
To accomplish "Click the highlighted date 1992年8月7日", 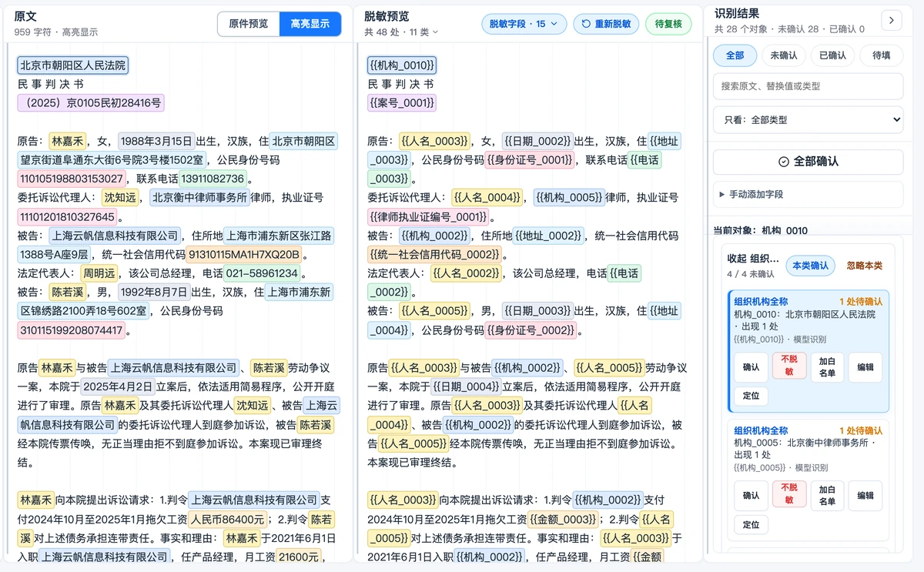I will pos(153,292).
